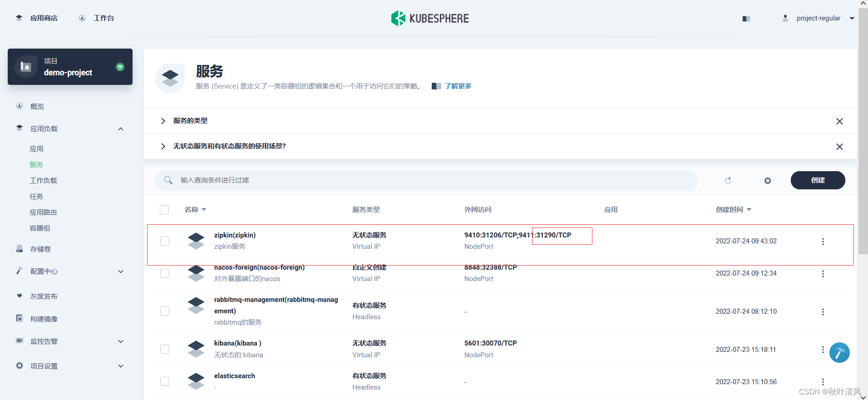Check the nacos-foreign service checkbox
This screenshot has height=400, width=868.
[x=165, y=273]
